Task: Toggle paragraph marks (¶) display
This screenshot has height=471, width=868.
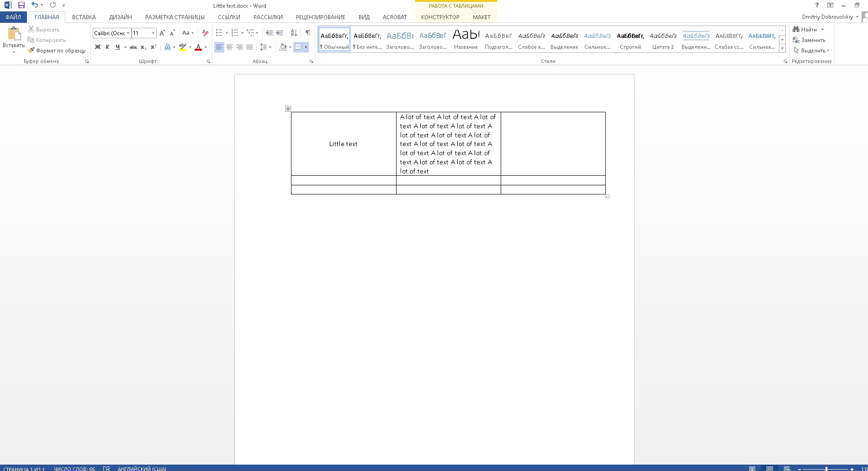Action: (307, 33)
